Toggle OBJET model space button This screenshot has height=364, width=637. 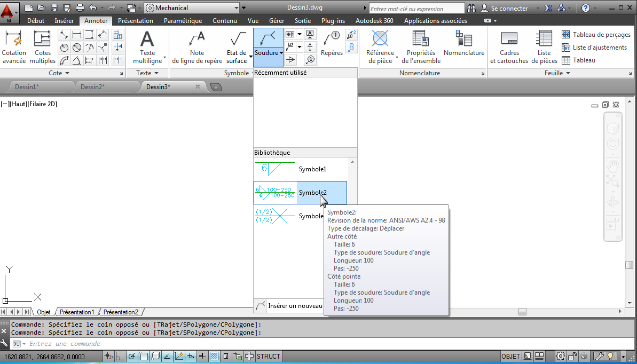[x=510, y=357]
